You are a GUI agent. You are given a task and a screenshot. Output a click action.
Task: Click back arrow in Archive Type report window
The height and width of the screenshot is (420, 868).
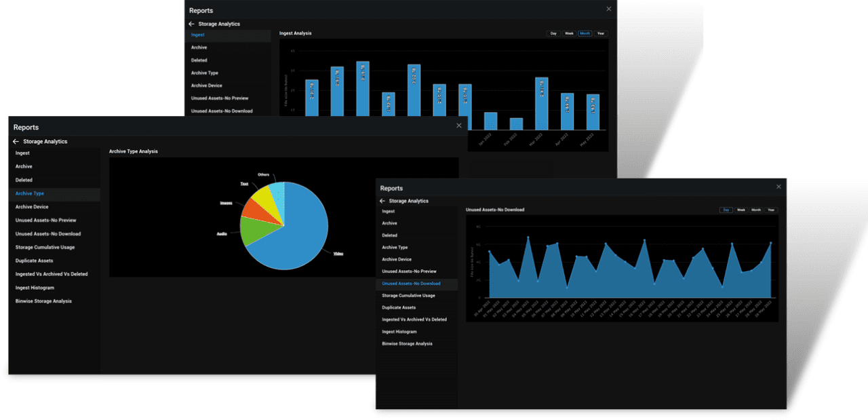[15, 141]
